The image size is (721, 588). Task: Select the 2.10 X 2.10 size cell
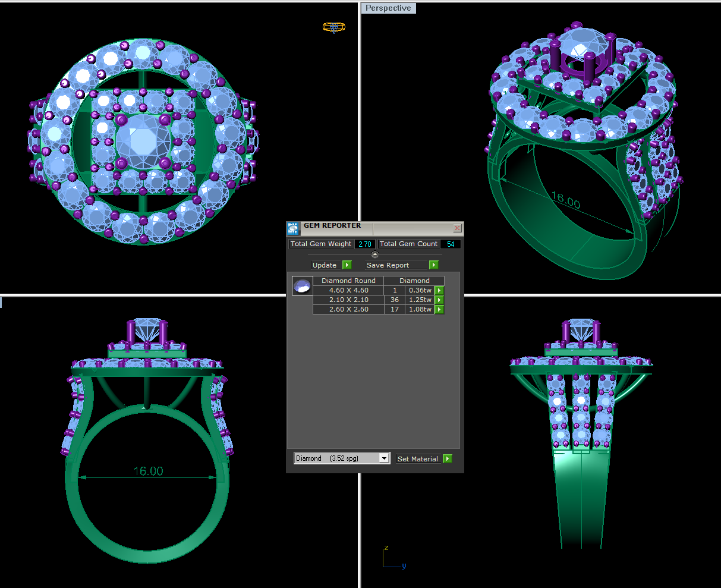pos(348,300)
